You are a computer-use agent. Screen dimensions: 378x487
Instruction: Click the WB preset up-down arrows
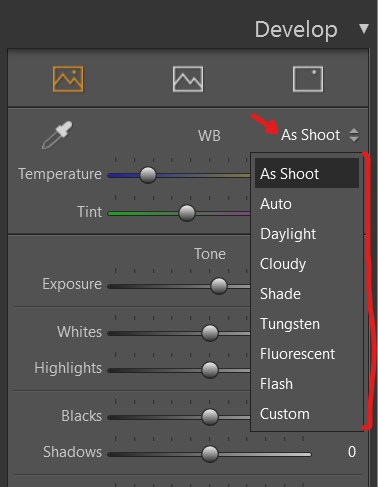354,135
